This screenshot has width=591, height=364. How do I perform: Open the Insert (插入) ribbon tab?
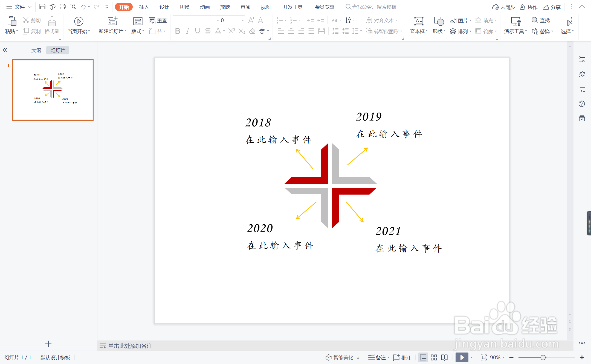pos(144,7)
